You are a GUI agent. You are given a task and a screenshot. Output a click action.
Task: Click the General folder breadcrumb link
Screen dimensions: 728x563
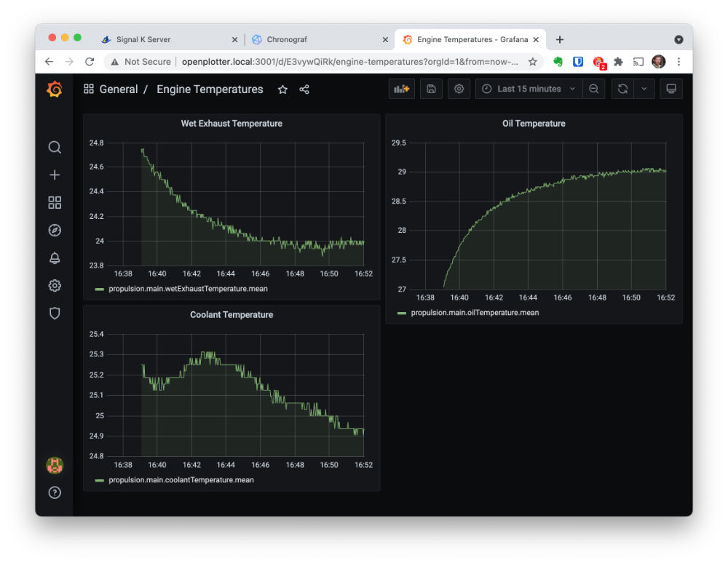[119, 89]
